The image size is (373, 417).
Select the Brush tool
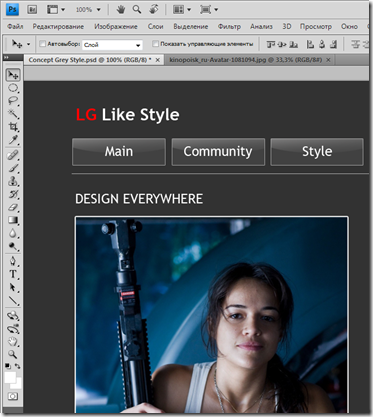click(13, 168)
